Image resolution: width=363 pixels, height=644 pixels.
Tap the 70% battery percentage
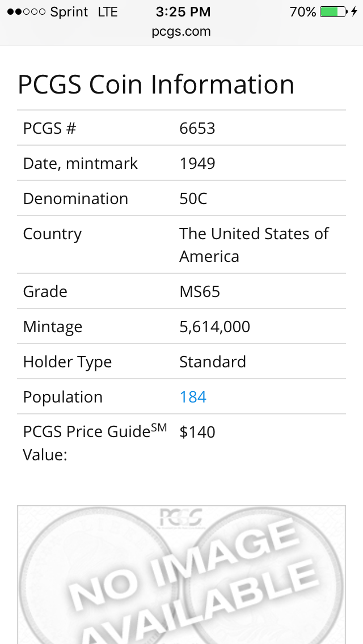[x=302, y=12]
